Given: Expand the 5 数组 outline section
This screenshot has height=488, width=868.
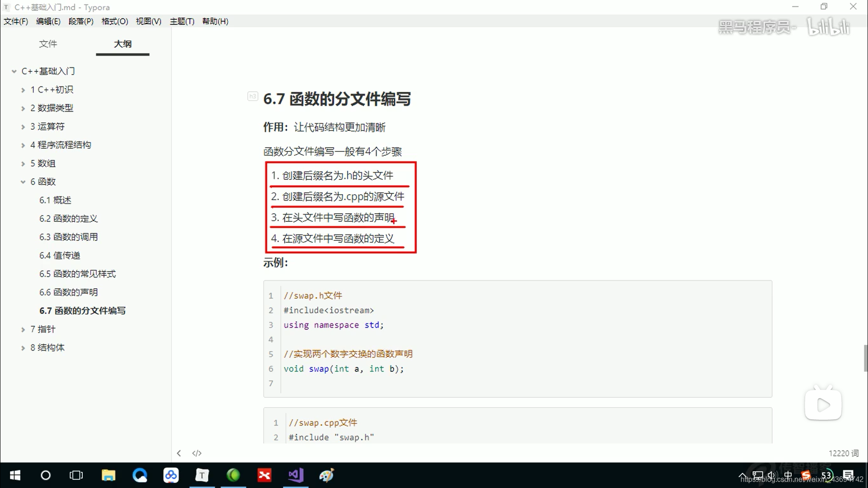Looking at the screenshot, I should [23, 164].
